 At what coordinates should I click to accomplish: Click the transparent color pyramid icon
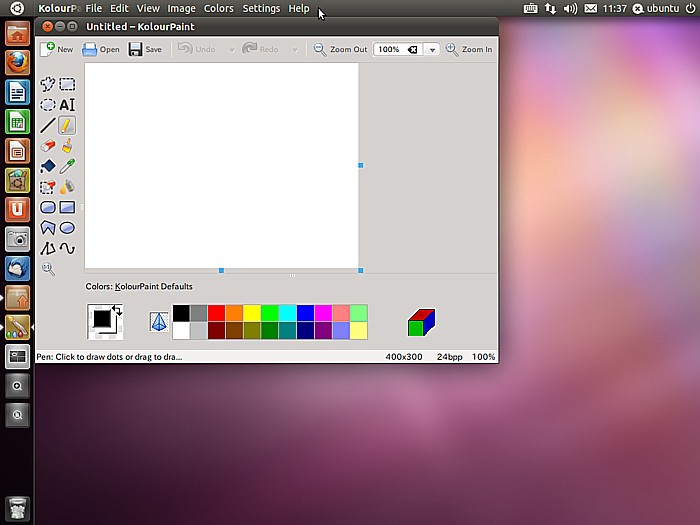[158, 321]
